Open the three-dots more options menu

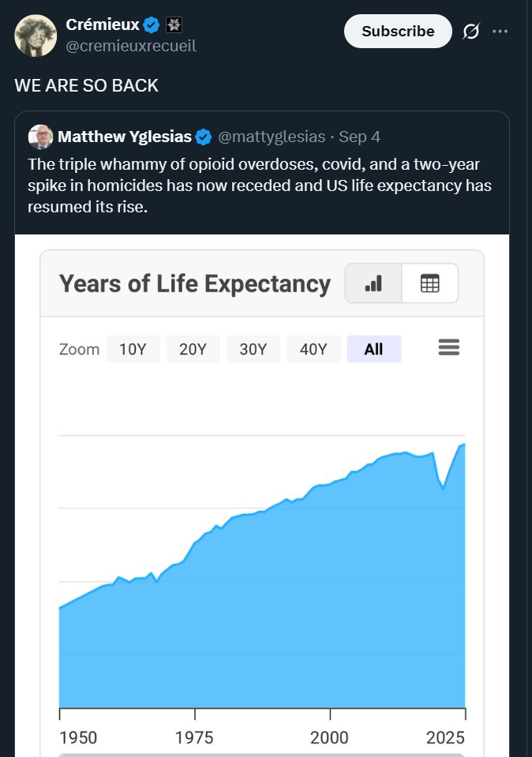500,32
